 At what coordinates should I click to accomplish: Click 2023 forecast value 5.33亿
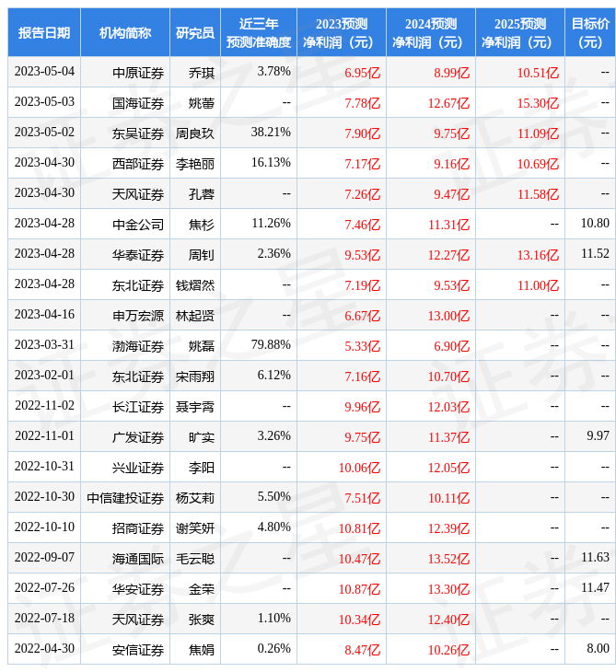[362, 346]
